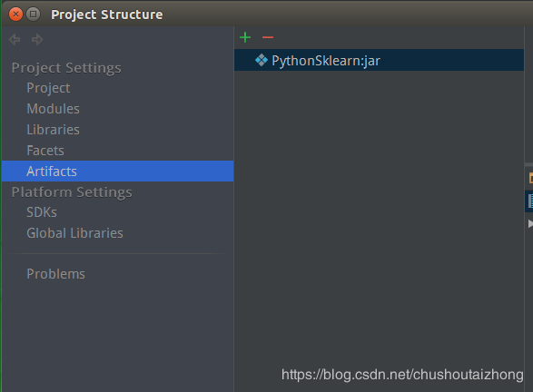Maximize the Project Structure window
Image resolution: width=533 pixels, height=392 pixels.
point(34,15)
